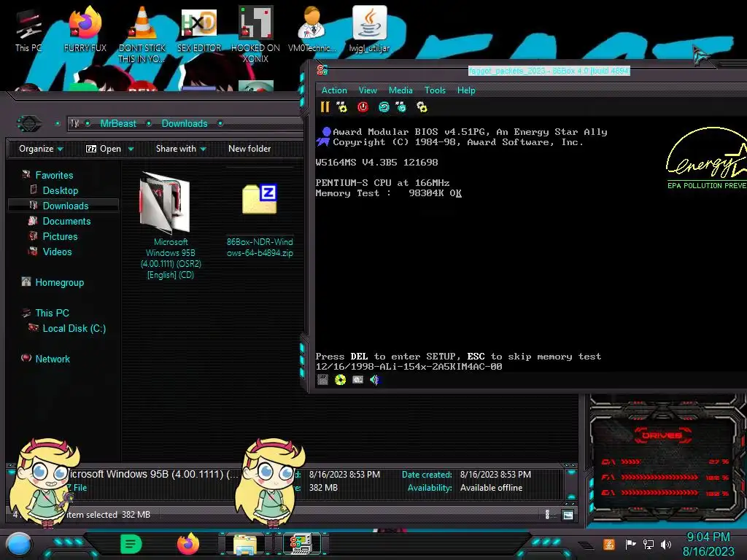
Task: Click the Java tray icon
Action: coord(609,544)
